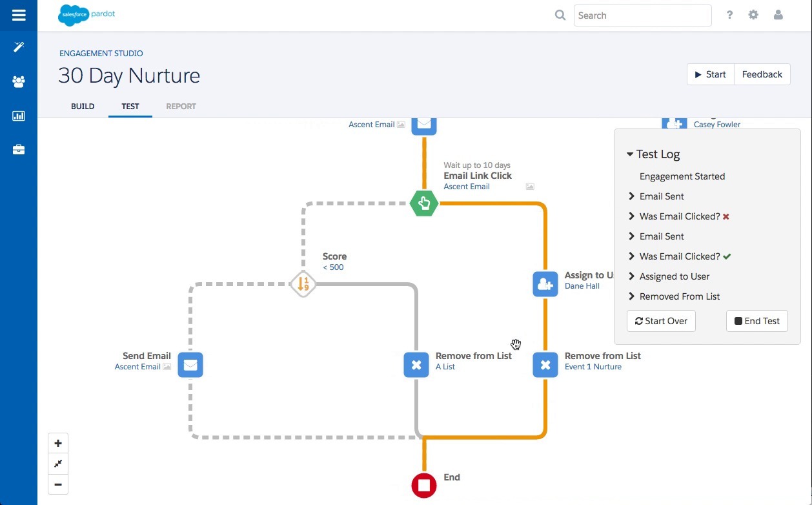Switch to the BUILD tab
This screenshot has height=505, width=812.
83,107
